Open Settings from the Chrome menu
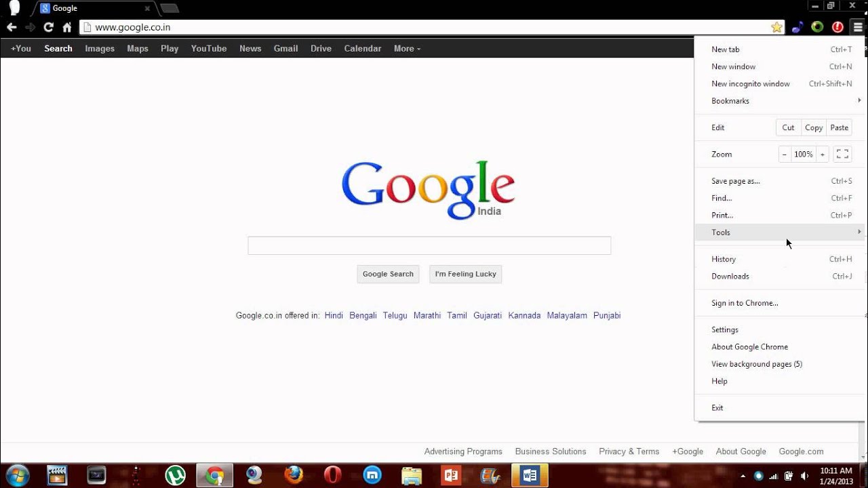The width and height of the screenshot is (868, 488). (x=780, y=329)
